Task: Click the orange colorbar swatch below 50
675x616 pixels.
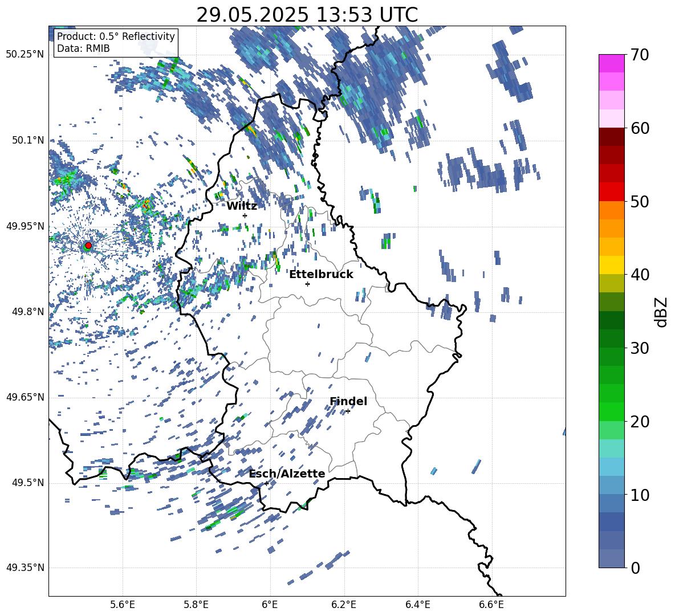Action: 611,210
